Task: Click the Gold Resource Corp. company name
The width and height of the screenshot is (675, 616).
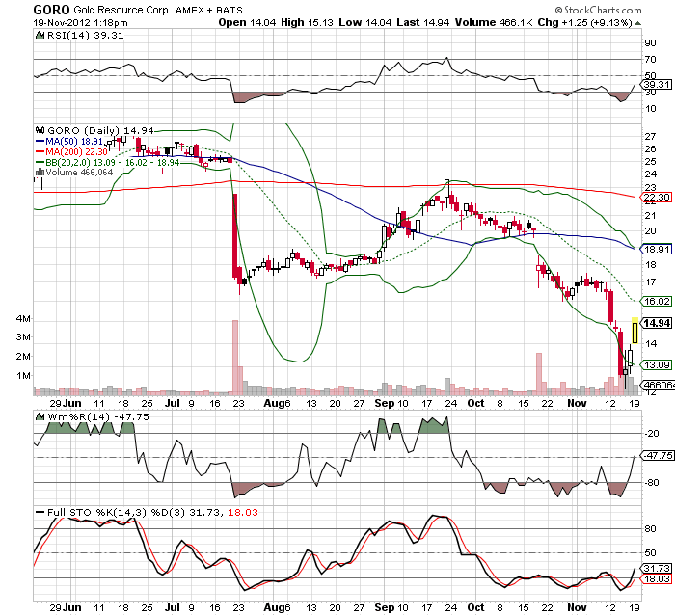Action: pyautogui.click(x=122, y=10)
